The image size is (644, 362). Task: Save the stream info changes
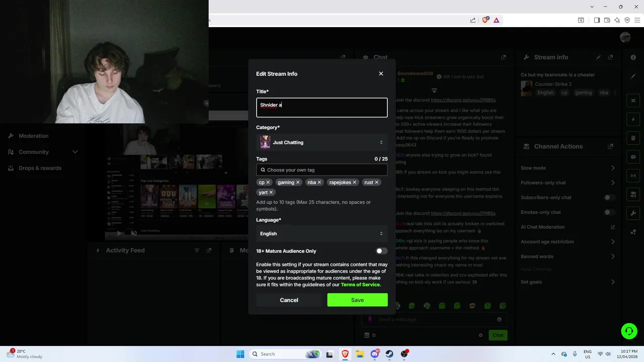coord(357,300)
